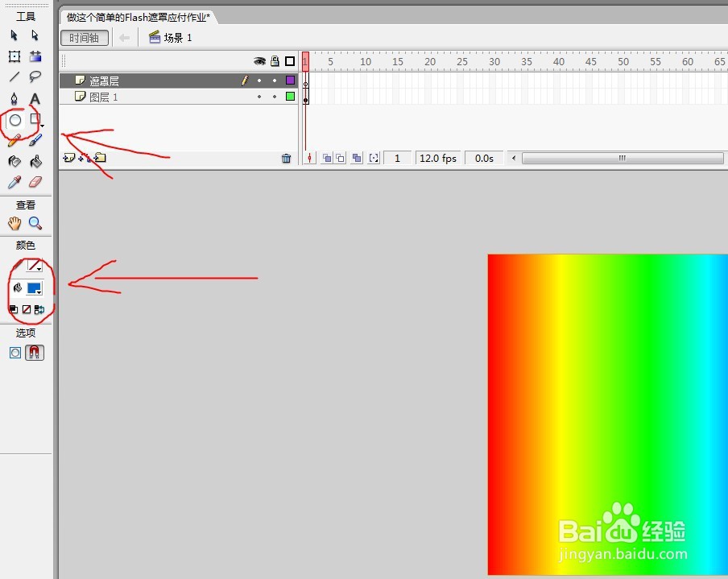The width and height of the screenshot is (728, 579).
Task: Toggle Edit Multiple Frames
Action: (357, 159)
